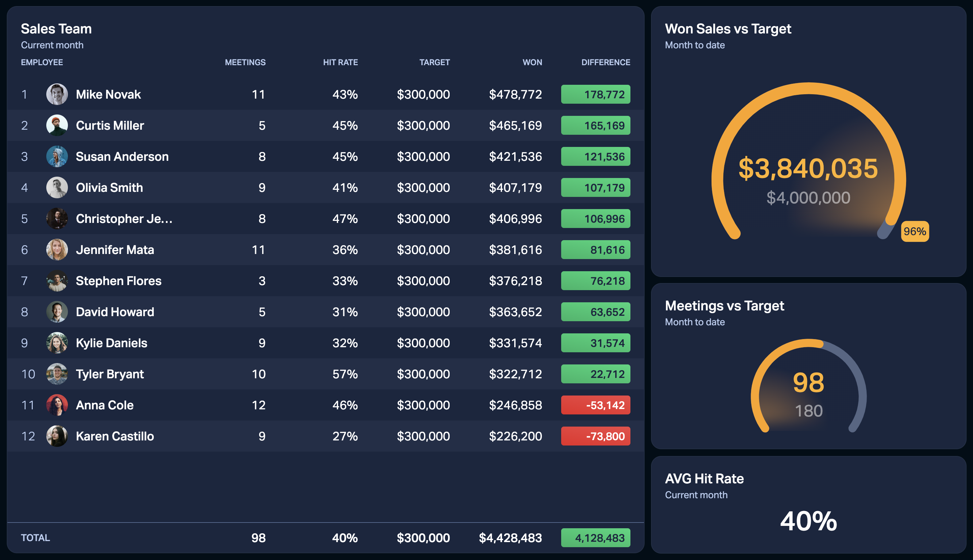The height and width of the screenshot is (560, 973).
Task: Click Mike Novak's avatar photo
Action: [x=57, y=94]
